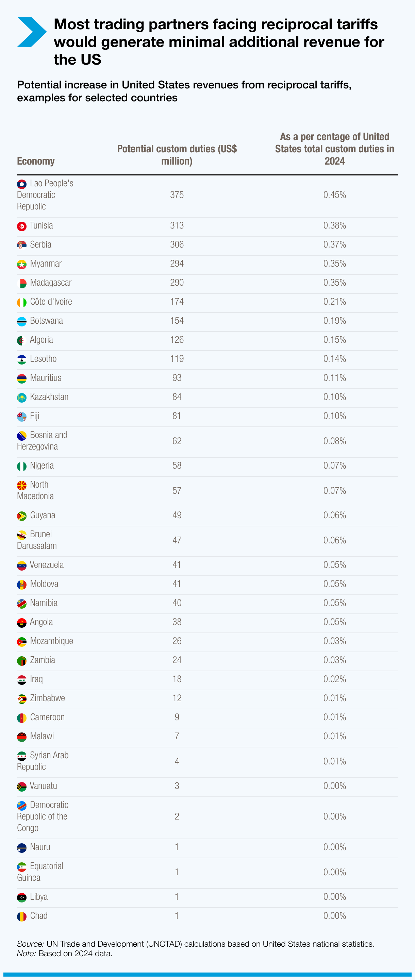415x980 pixels.
Task: Click the Venezuela flag icon
Action: (22, 566)
